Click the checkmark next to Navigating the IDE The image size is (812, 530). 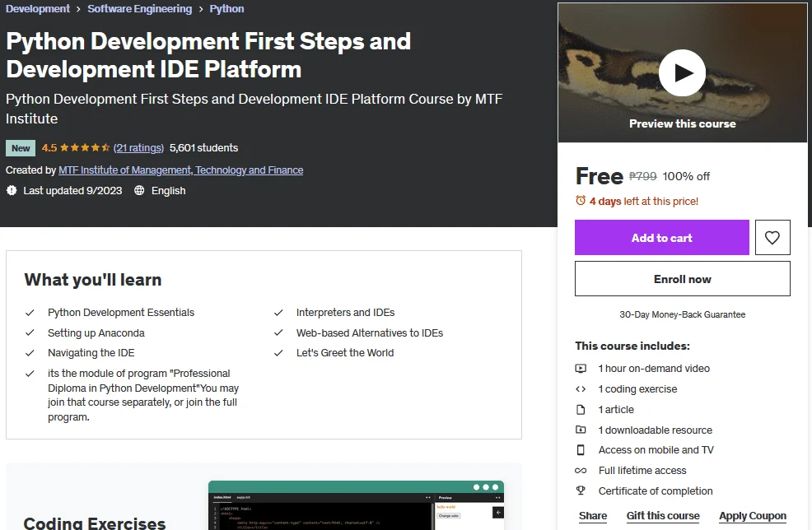pos(30,353)
